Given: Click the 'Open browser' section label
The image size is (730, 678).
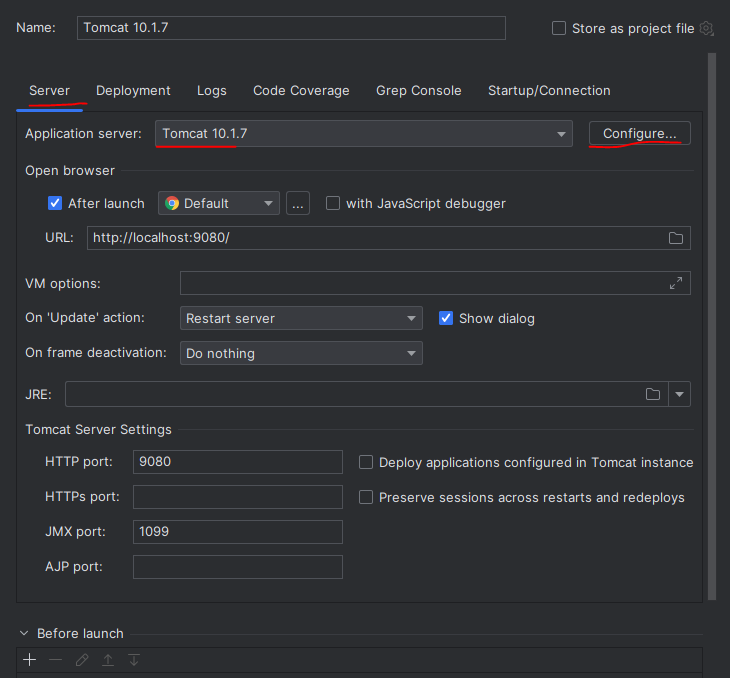Looking at the screenshot, I should 70,170.
